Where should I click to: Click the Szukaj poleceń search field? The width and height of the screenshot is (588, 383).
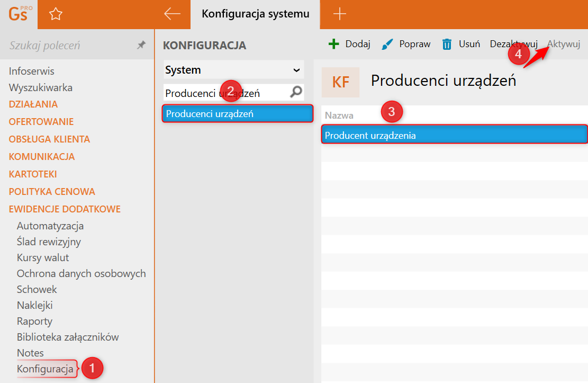tap(69, 46)
